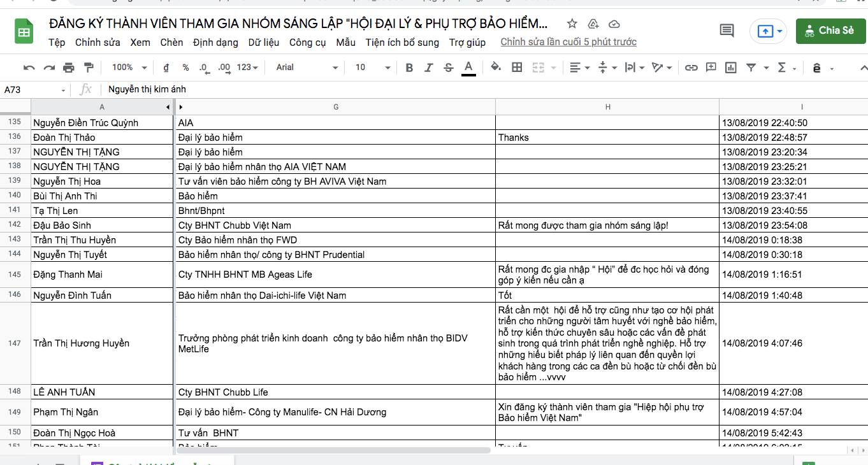Open the Chỉnh sửa menu

98,42
